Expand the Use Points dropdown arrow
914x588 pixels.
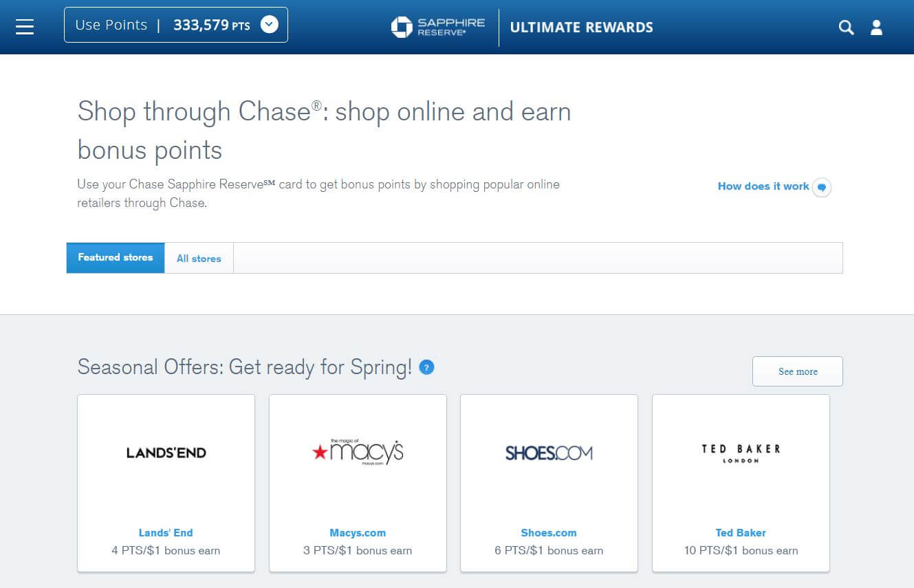coord(270,25)
